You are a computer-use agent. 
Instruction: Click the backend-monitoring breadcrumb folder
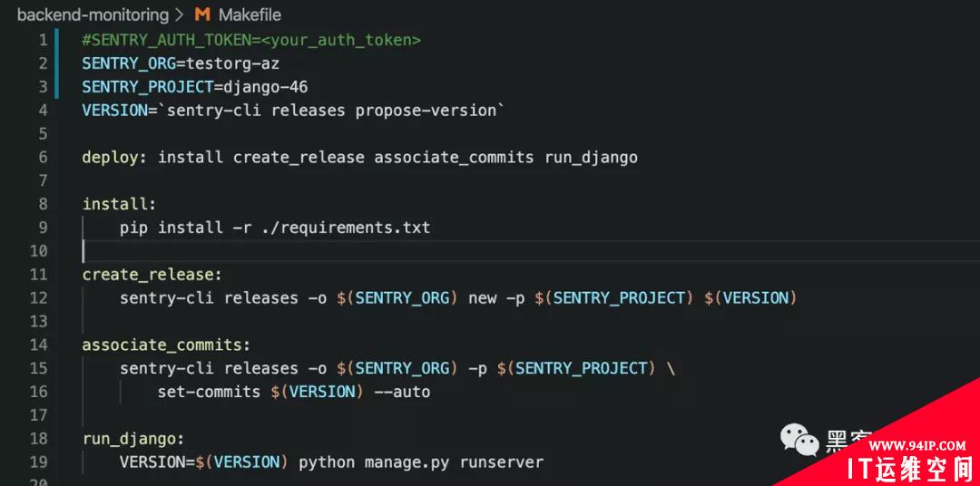[x=93, y=15]
